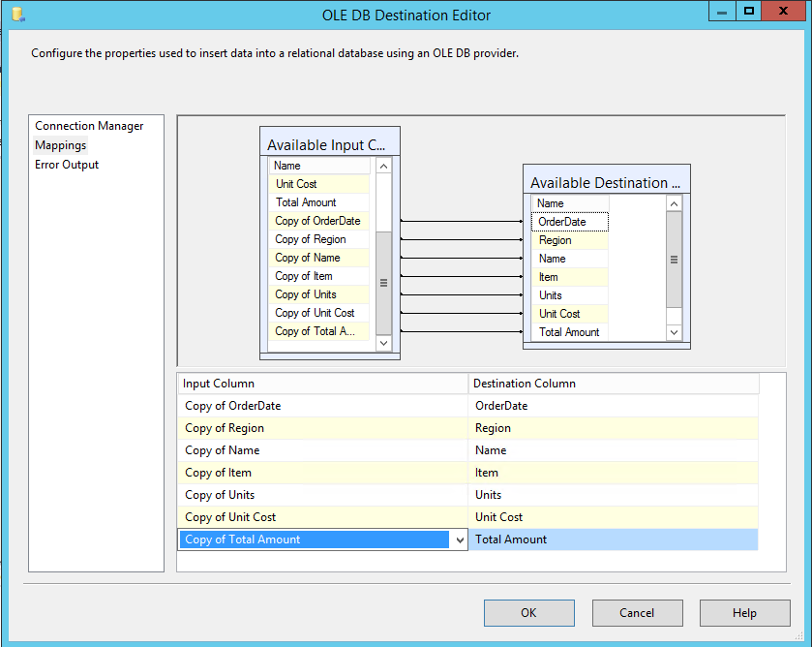Click the Destination Column grid header
Viewport: 812px width, 647px height.
coord(614,384)
